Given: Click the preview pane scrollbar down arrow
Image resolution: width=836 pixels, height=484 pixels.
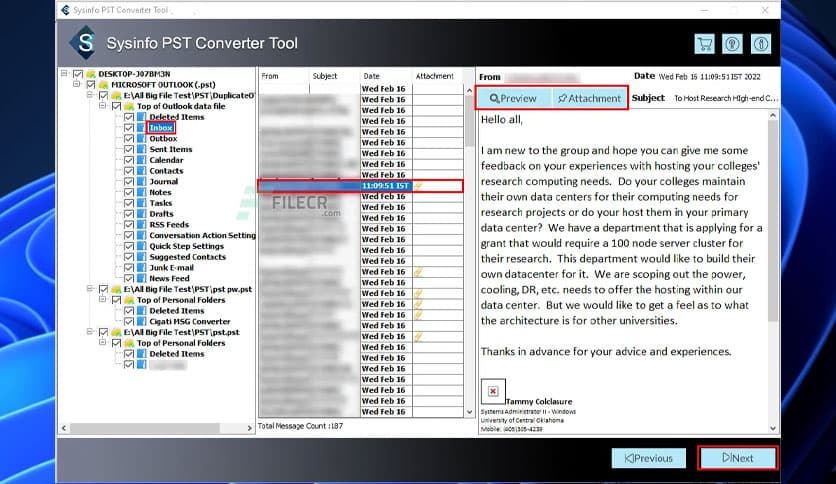Looking at the screenshot, I should (773, 428).
